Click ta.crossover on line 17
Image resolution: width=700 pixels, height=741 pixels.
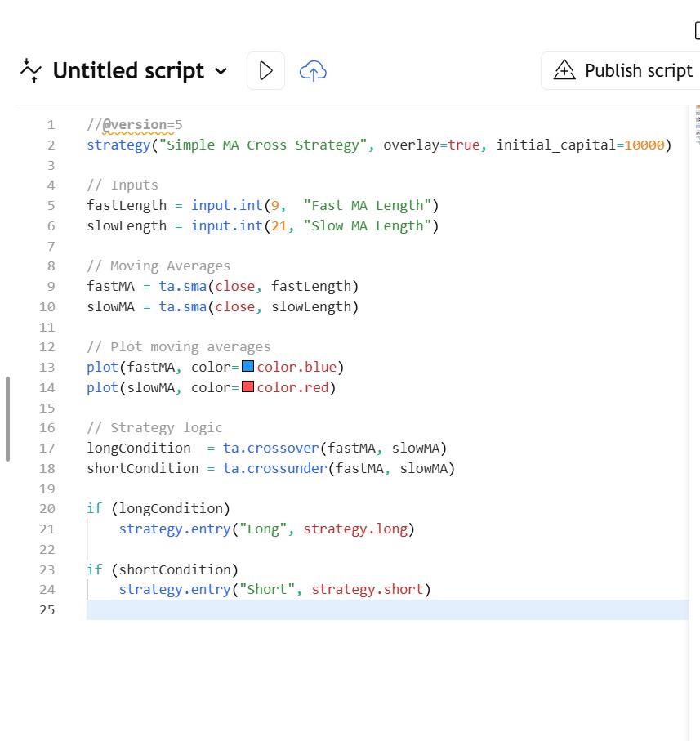pyautogui.click(x=270, y=448)
